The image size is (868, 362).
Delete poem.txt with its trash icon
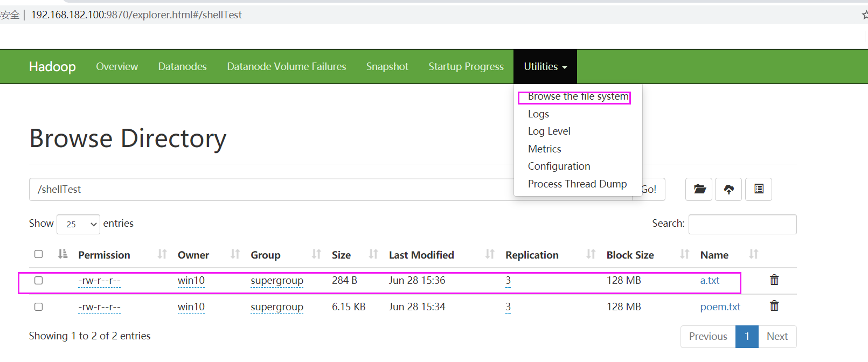point(774,306)
